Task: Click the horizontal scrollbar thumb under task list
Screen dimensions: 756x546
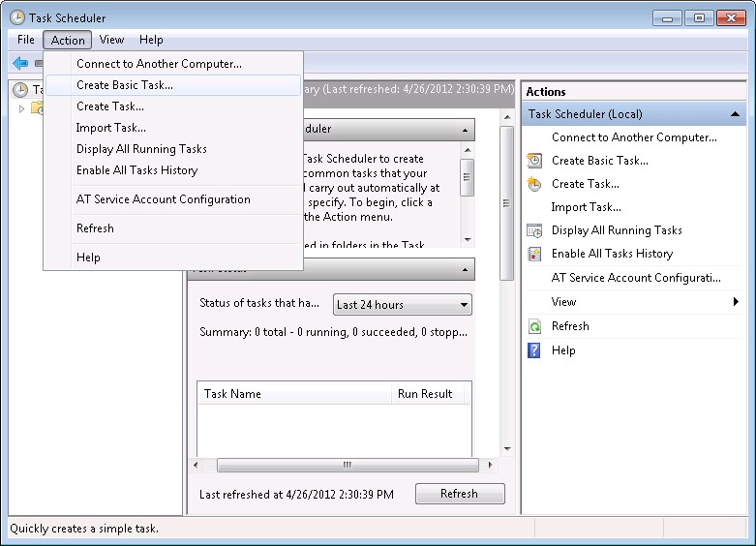Action: pyautogui.click(x=348, y=465)
